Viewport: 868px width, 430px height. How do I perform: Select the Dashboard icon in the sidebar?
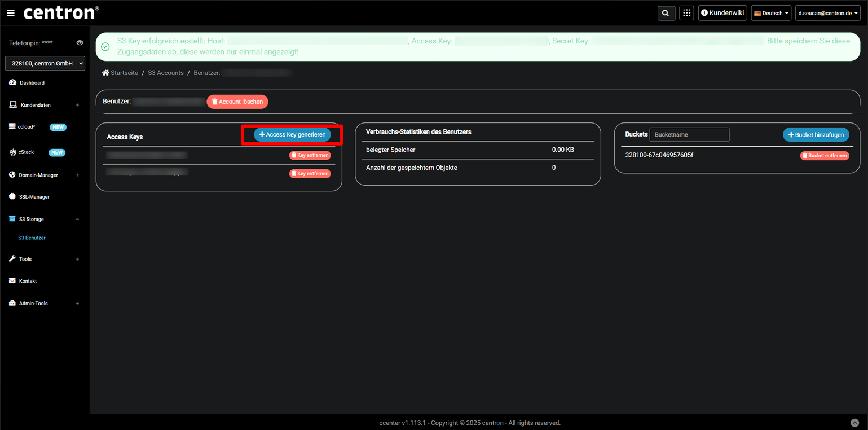tap(12, 82)
